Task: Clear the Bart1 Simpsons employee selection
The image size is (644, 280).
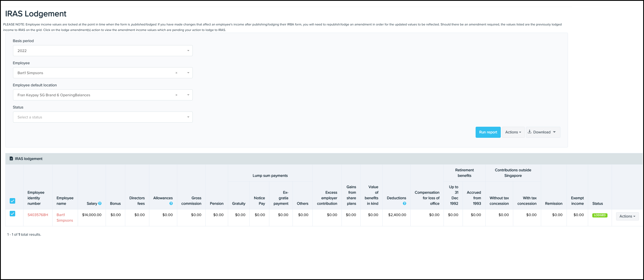Action: tap(176, 73)
